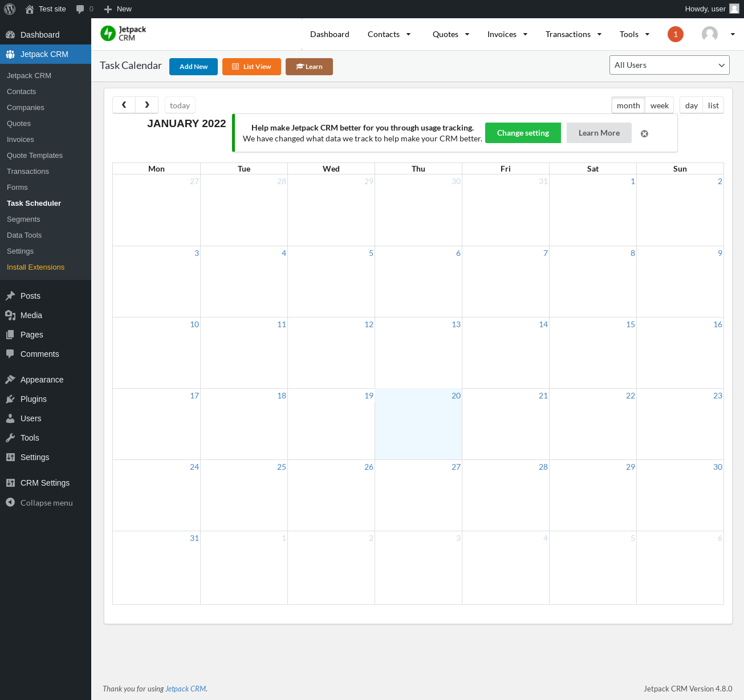Open Install Extensions link in sidebar
This screenshot has height=700, width=744.
tap(35, 267)
